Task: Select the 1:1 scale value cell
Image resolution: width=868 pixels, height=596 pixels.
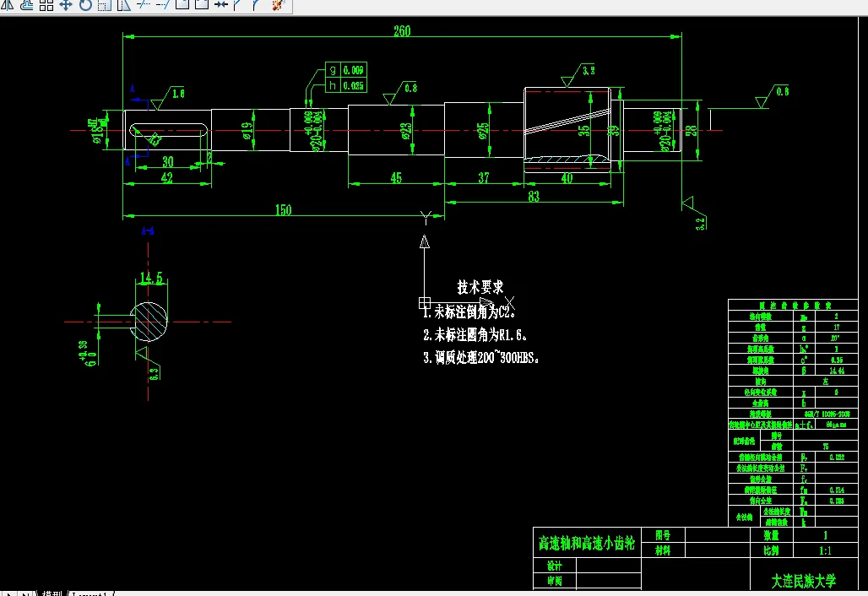Action: 826,550
